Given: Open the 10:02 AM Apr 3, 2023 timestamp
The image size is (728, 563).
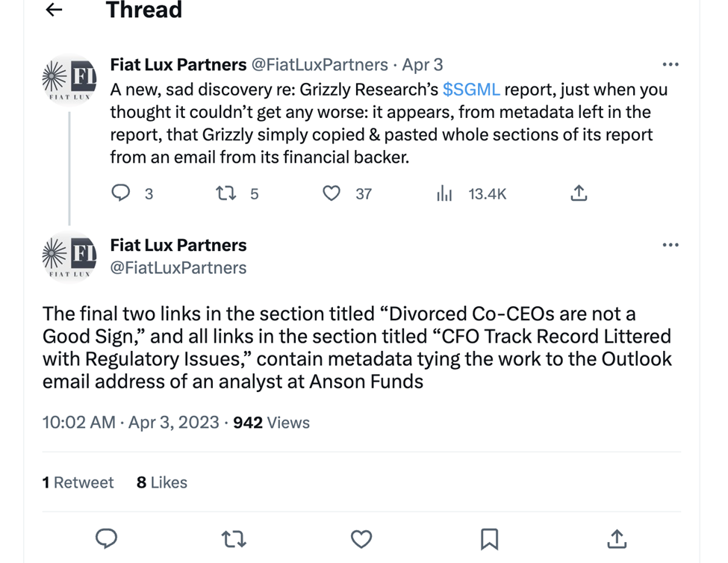Looking at the screenshot, I should [x=132, y=423].
